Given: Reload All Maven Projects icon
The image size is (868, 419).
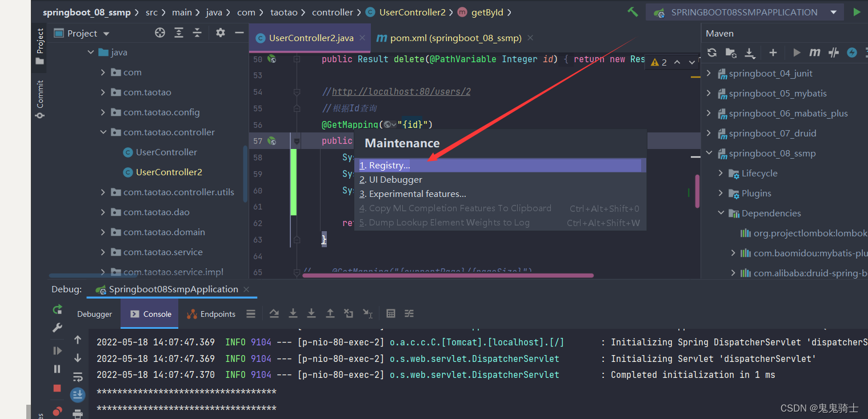Looking at the screenshot, I should tap(712, 53).
